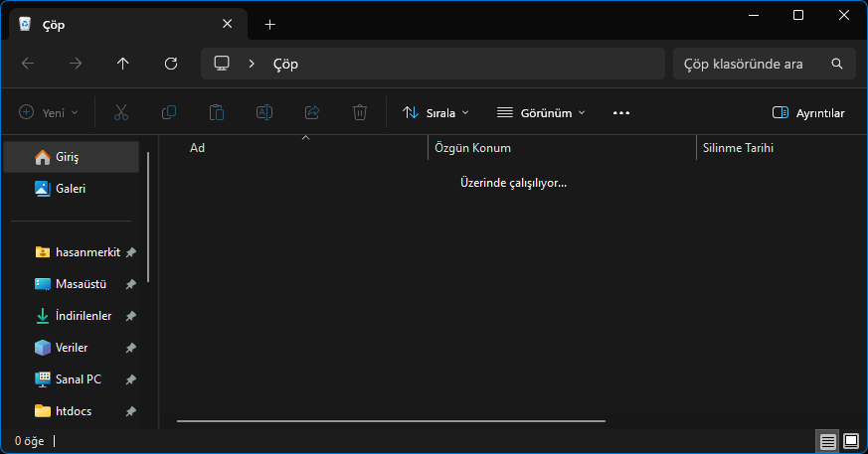Open Galeri in the sidebar
The image size is (868, 454).
tap(71, 189)
